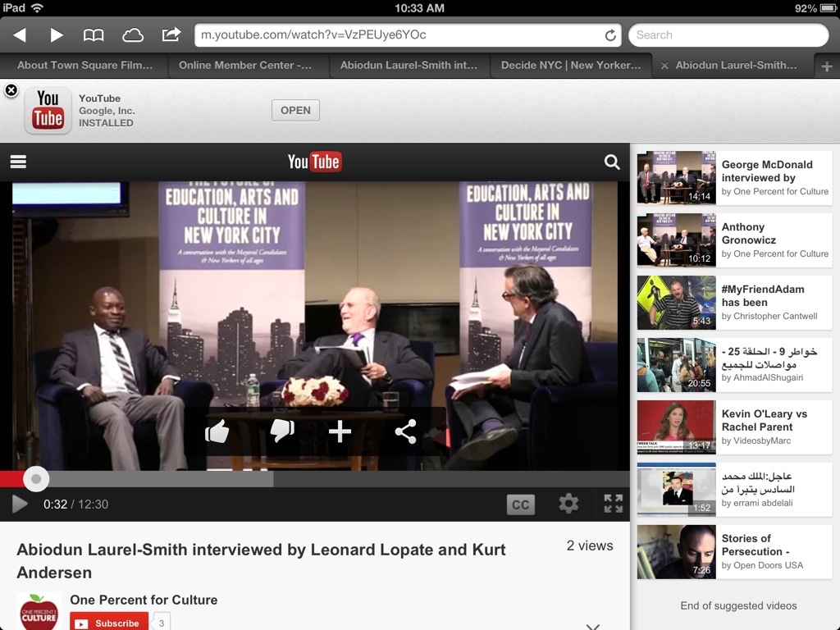Open Safari bookmarks book icon
The image size is (840, 630).
coord(94,35)
